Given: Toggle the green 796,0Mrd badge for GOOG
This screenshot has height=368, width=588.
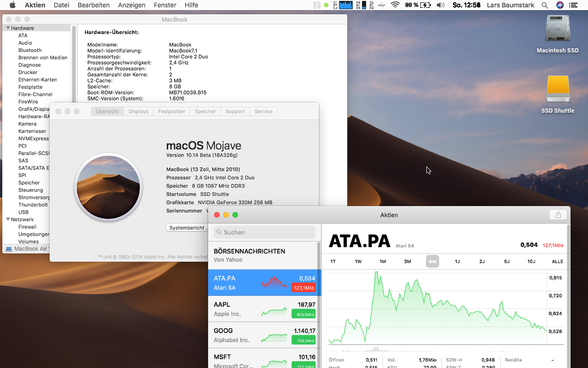Looking at the screenshot, I should coord(304,340).
